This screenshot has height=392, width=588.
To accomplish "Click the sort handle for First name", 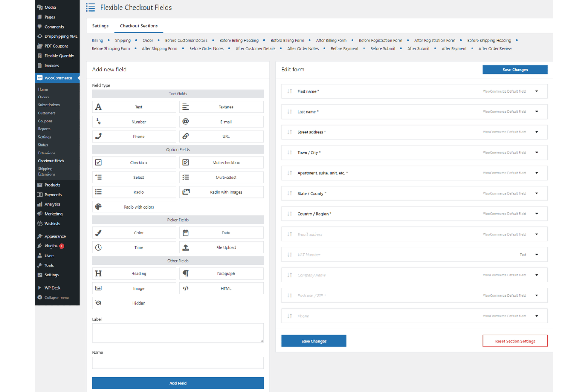I will click(290, 91).
